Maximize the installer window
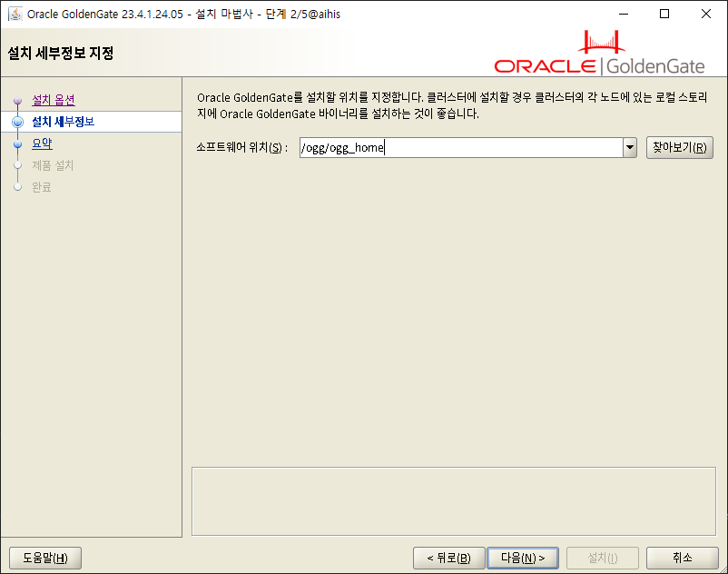This screenshot has width=728, height=574. click(664, 14)
